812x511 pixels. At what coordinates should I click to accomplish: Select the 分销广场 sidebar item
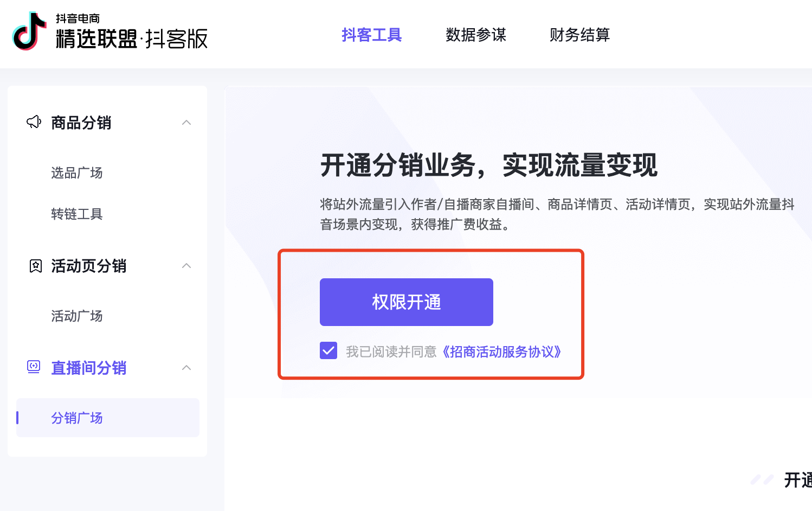coord(108,418)
